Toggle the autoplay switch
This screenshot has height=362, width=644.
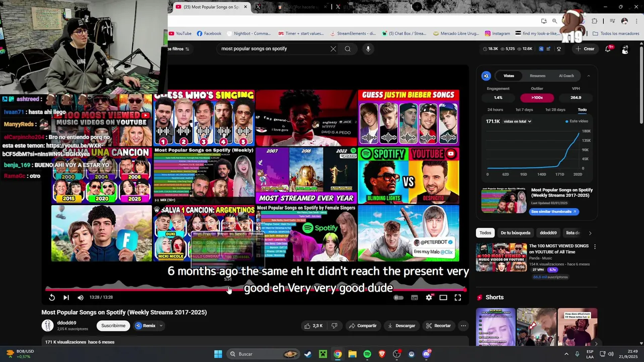[398, 298]
